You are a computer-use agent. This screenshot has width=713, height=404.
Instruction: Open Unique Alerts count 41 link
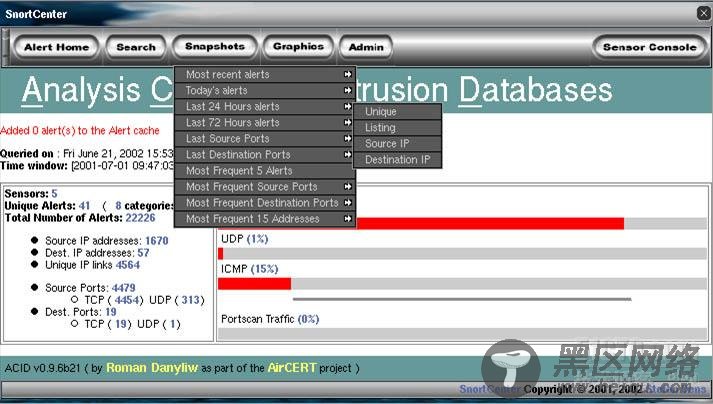[x=84, y=206]
